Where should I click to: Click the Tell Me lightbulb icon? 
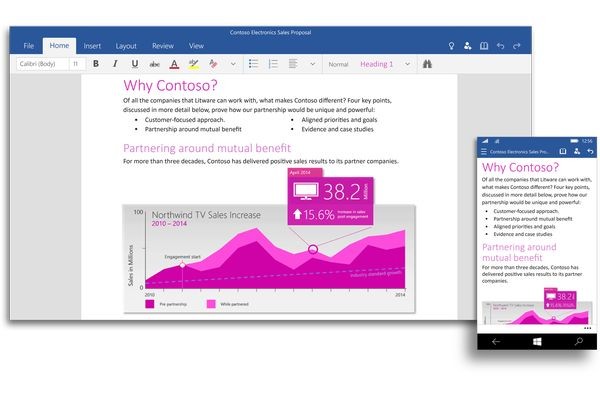click(452, 46)
